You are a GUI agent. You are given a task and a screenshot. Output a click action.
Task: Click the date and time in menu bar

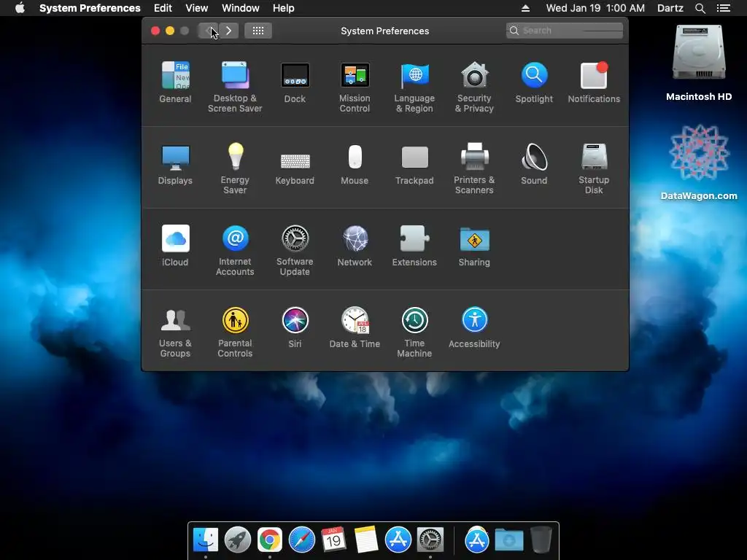point(595,8)
